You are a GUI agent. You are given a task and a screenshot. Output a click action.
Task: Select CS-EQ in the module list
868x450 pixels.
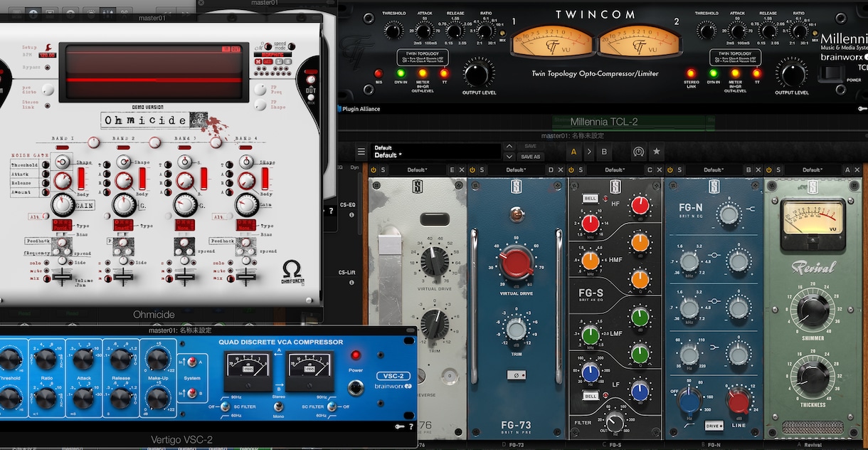(347, 205)
